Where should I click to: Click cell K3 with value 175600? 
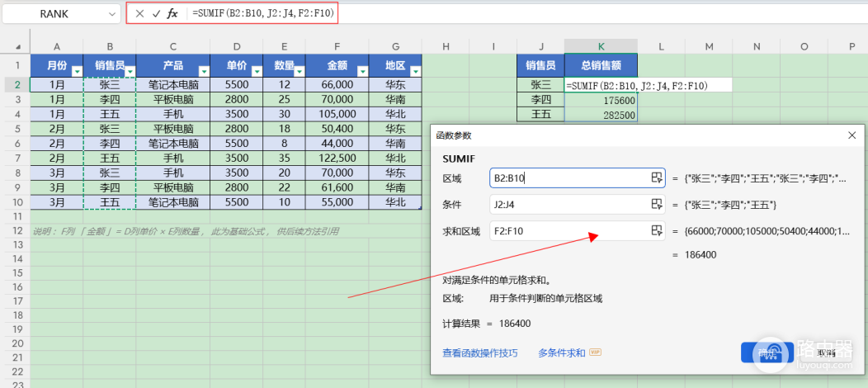(601, 100)
